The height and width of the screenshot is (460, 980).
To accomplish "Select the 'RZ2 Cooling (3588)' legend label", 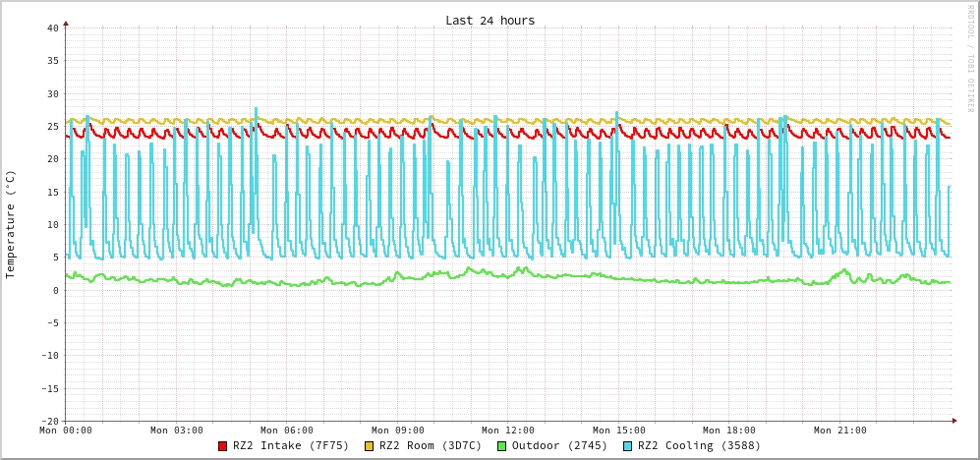I will [700, 446].
